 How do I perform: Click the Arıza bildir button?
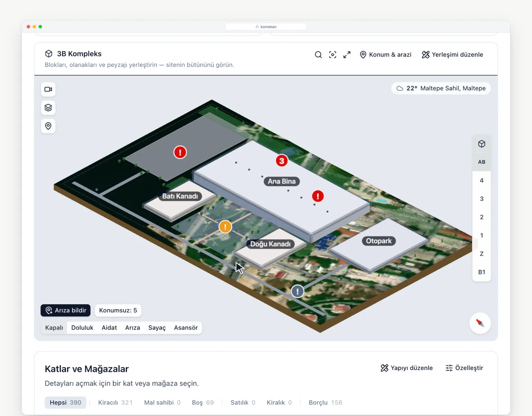tap(66, 310)
